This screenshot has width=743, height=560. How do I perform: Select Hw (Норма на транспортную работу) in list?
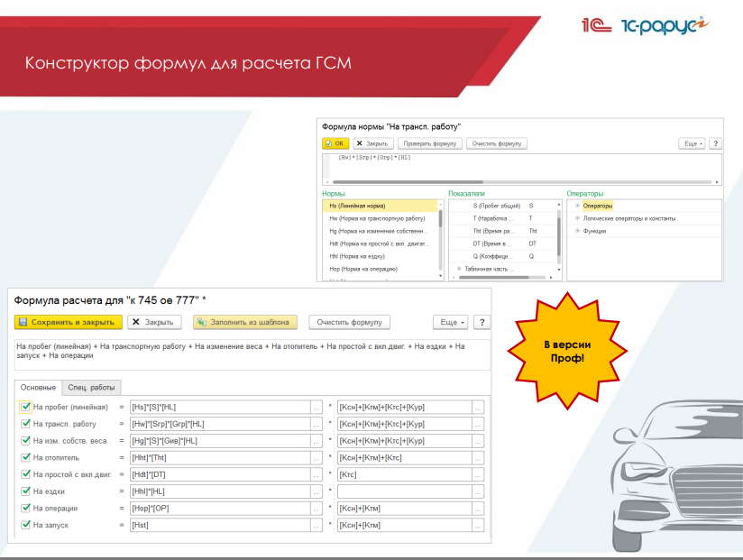(377, 218)
